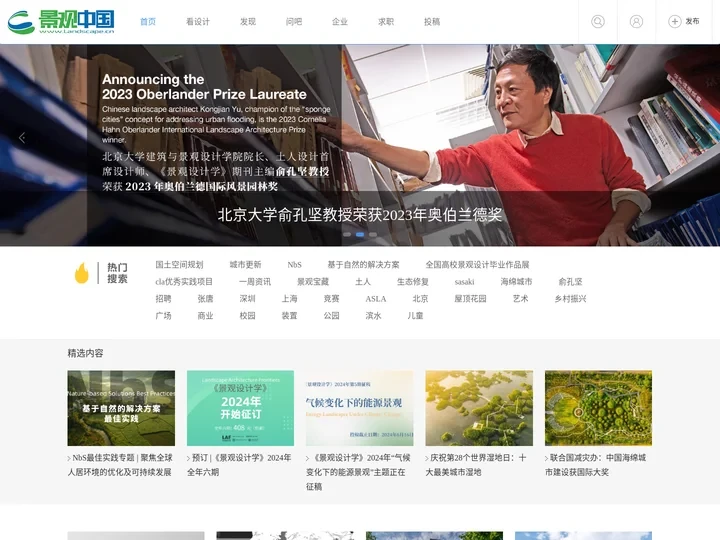720x540 pixels.
Task: Show previous banner slide arrow
Action: tap(22, 138)
